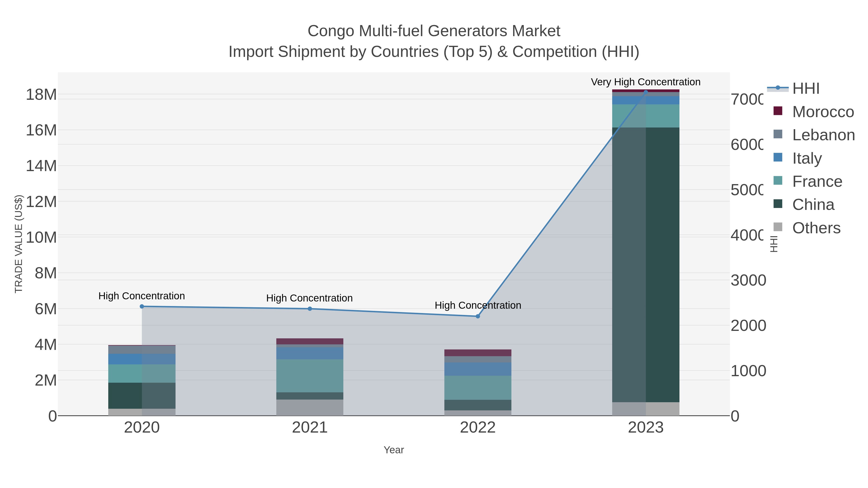Click the 'Very High Concentration' annotation
The image size is (868, 488).
pyautogui.click(x=646, y=82)
